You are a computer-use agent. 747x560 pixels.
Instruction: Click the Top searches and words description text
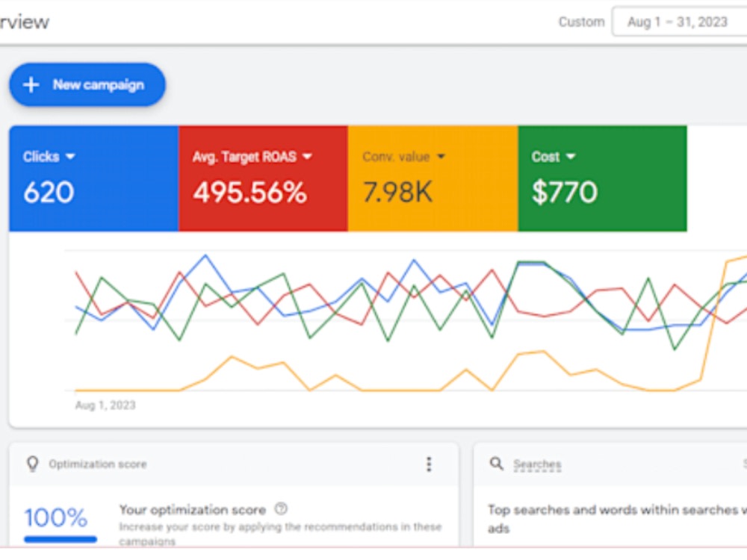[x=618, y=519]
